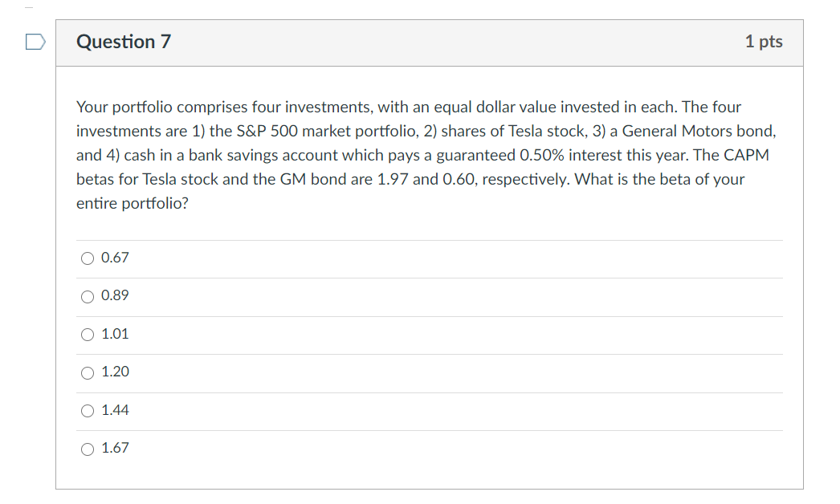Viewport: 840px width, 504px height.
Task: Select the 1.44 answer radio button
Action: click(x=88, y=411)
